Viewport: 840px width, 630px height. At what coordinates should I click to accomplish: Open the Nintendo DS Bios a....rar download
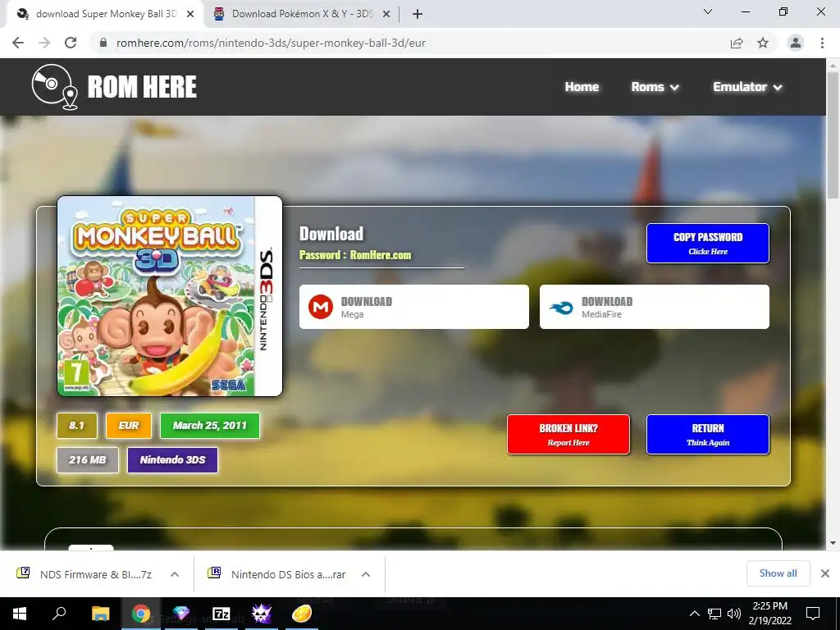point(277,574)
